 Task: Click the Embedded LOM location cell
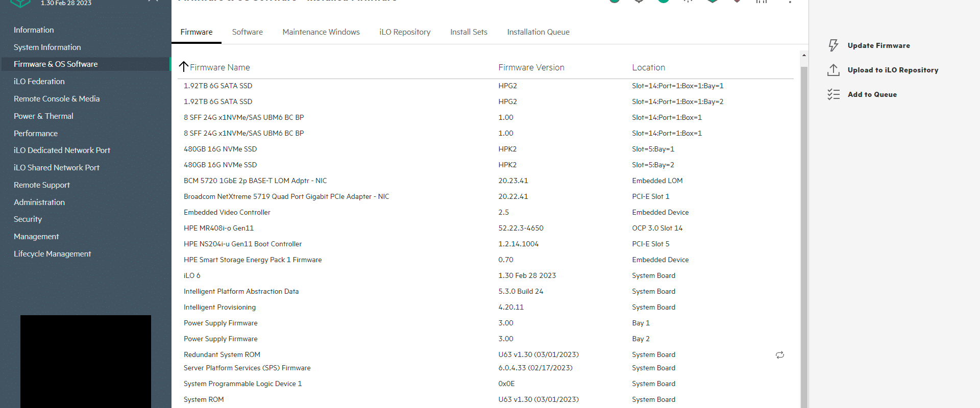coord(657,181)
